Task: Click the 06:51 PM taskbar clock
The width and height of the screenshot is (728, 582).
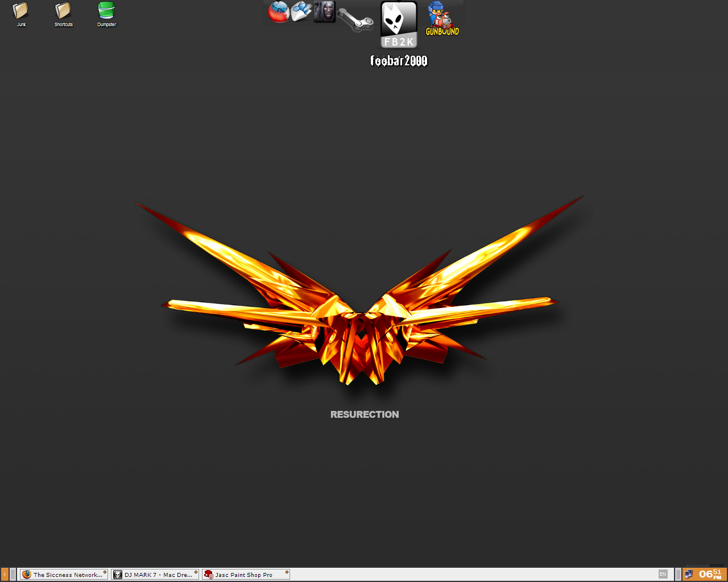Action: (x=710, y=575)
